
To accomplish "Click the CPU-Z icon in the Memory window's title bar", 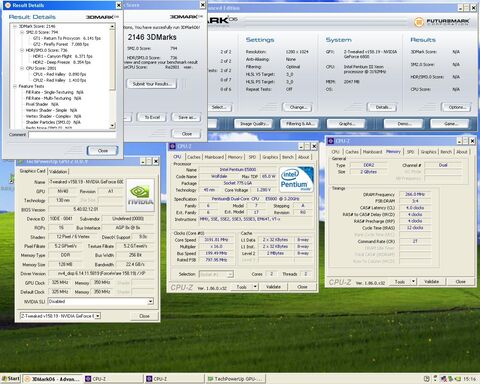I will coord(331,141).
